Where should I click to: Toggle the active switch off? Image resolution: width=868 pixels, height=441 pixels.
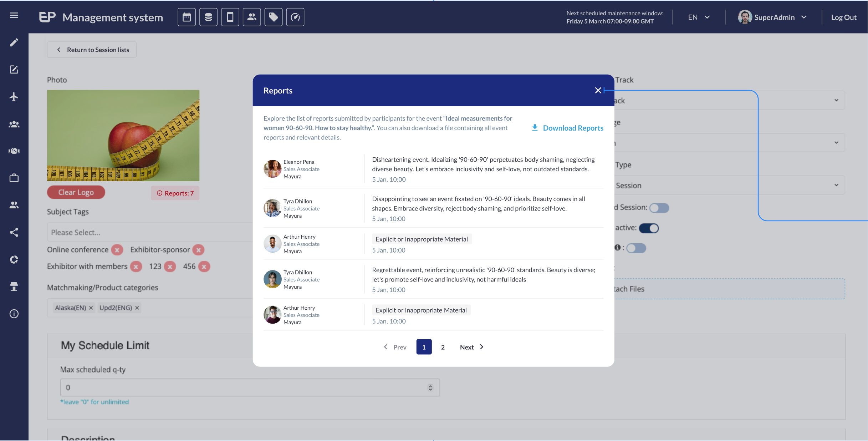click(x=649, y=228)
